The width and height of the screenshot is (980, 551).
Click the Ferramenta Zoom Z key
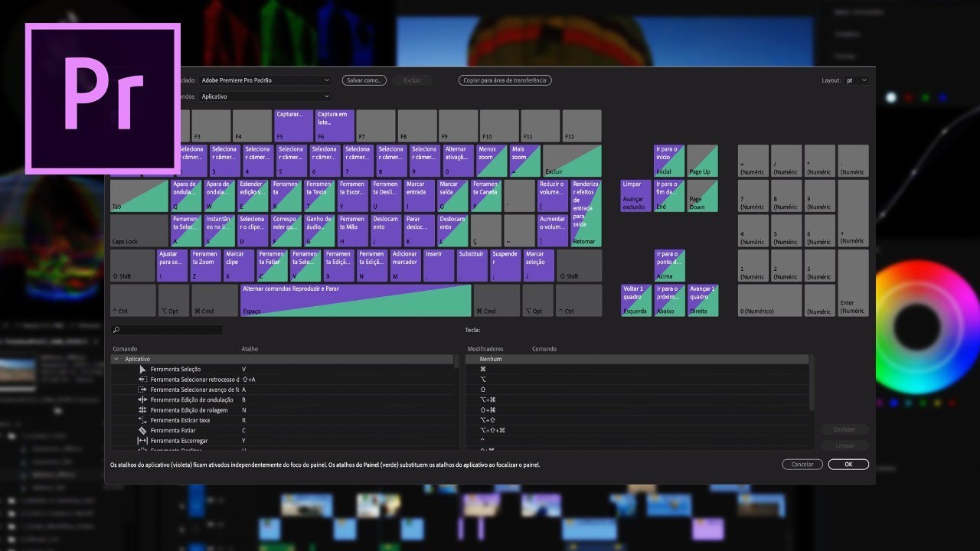pyautogui.click(x=205, y=266)
